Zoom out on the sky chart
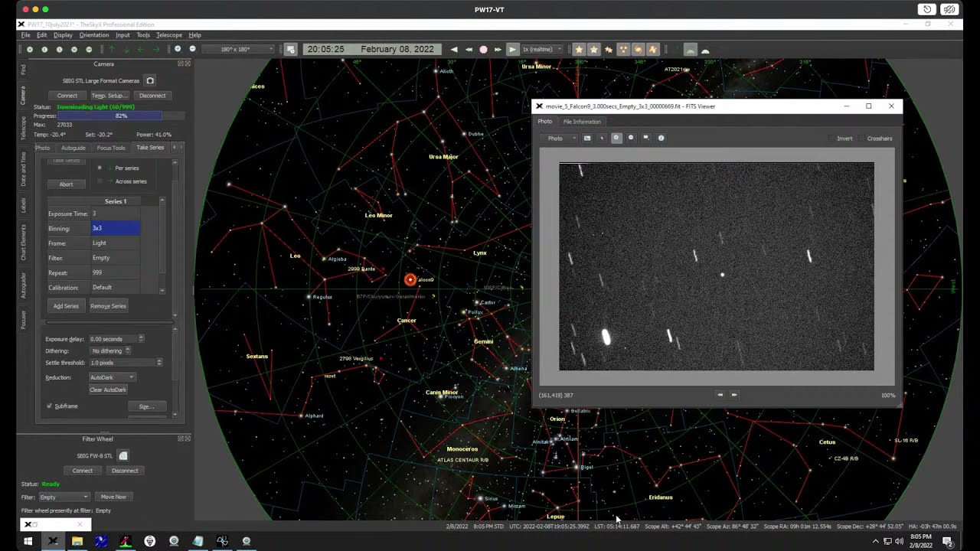This screenshot has width=980, height=551. (192, 49)
